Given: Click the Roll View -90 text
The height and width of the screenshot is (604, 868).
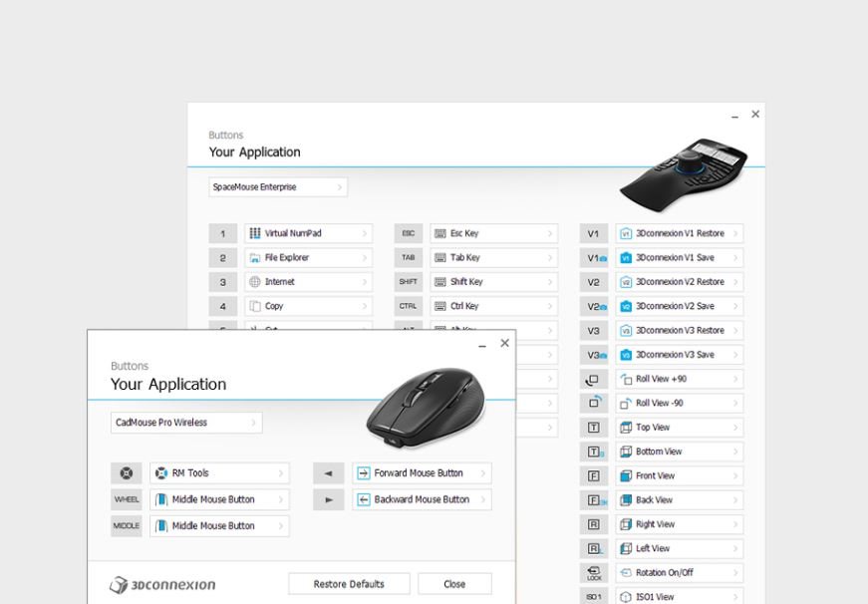Looking at the screenshot, I should (x=660, y=403).
